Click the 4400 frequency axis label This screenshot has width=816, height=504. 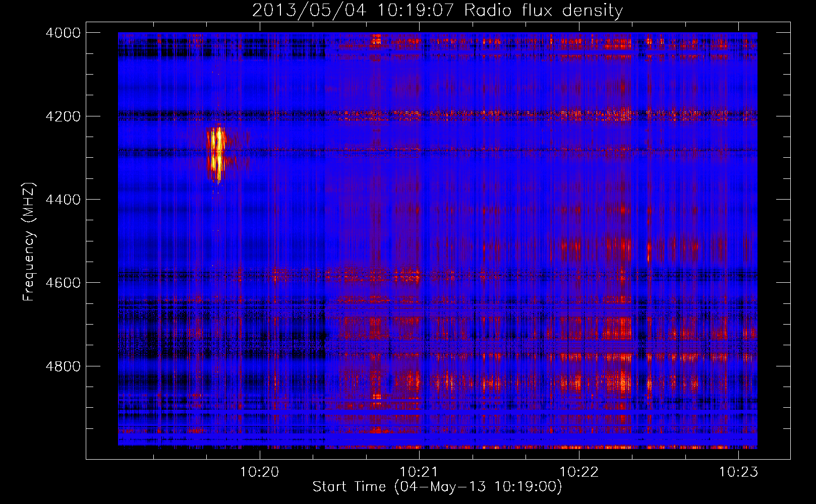pyautogui.click(x=63, y=200)
